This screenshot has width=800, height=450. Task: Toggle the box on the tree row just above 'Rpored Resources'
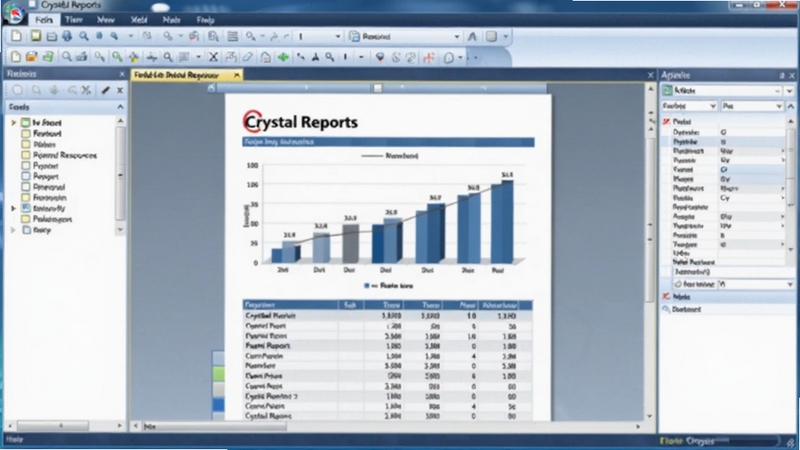coord(26,144)
